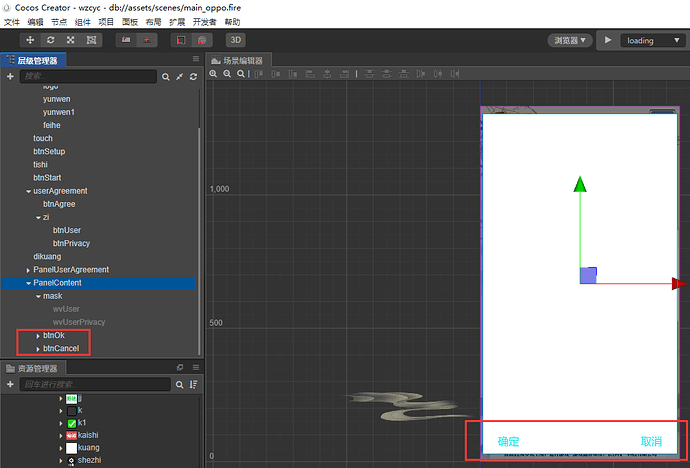This screenshot has height=468, width=690.
Task: Collapse the mask node
Action: (x=38, y=296)
